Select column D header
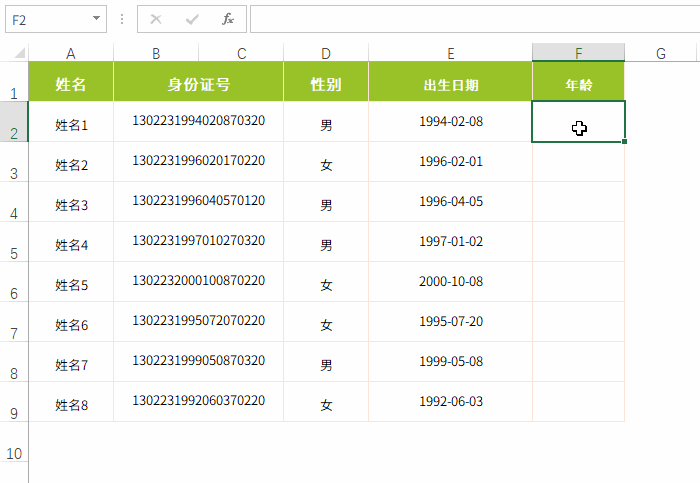 326,54
